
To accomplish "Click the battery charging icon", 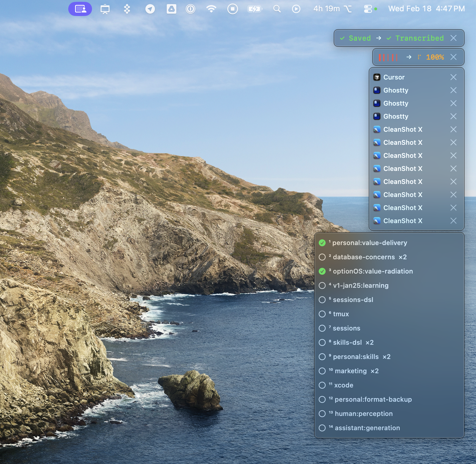I will click(x=255, y=9).
